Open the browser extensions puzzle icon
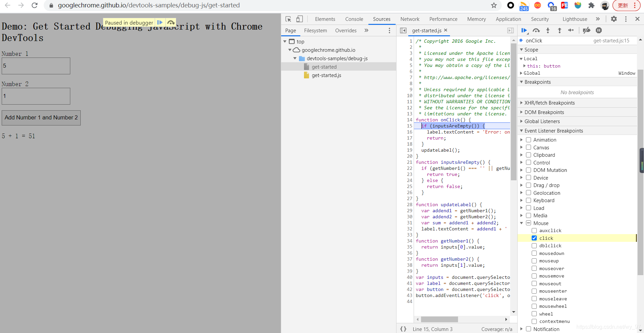Screen dimensions: 644x333 coord(591,5)
